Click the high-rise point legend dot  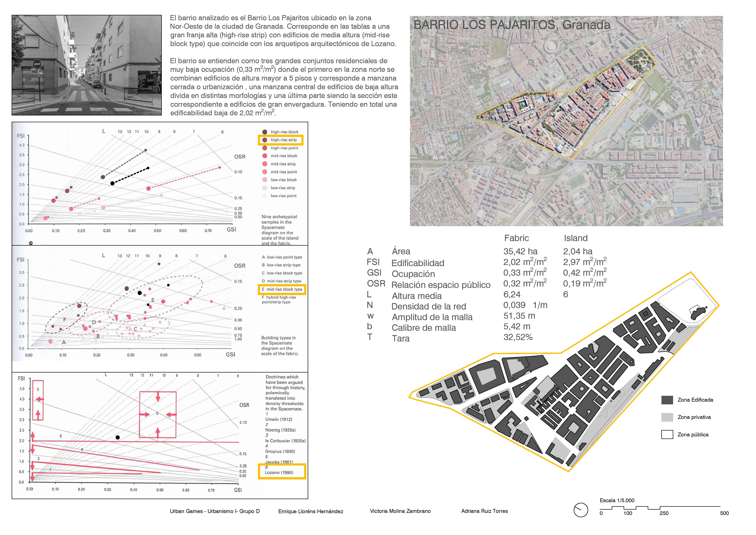265,148
